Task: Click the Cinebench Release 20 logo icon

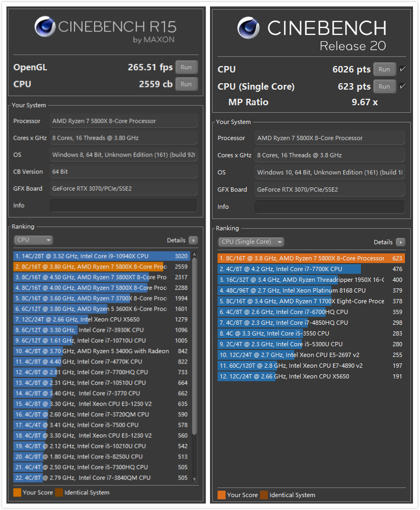Action: click(248, 28)
